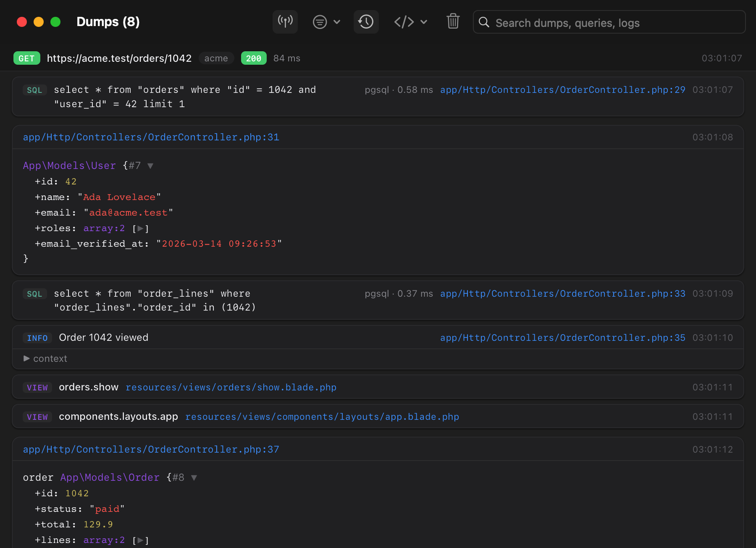Collapse the App\Models\User object dump
Screen dimensions: 756x548
(150, 166)
